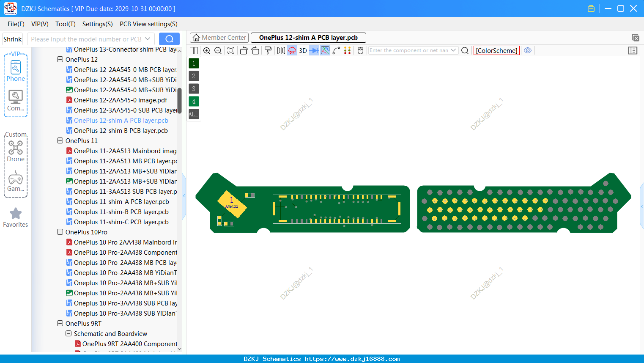Collapse the OnePlus 11 tree node

click(60, 141)
